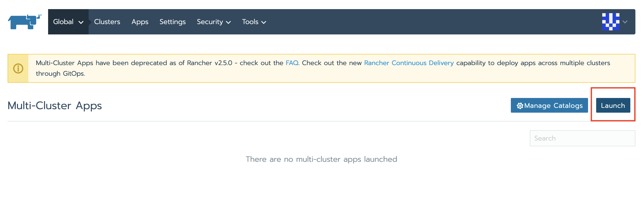Viewport: 644px width, 221px height.
Task: Follow the FAQ link
Action: click(x=292, y=63)
